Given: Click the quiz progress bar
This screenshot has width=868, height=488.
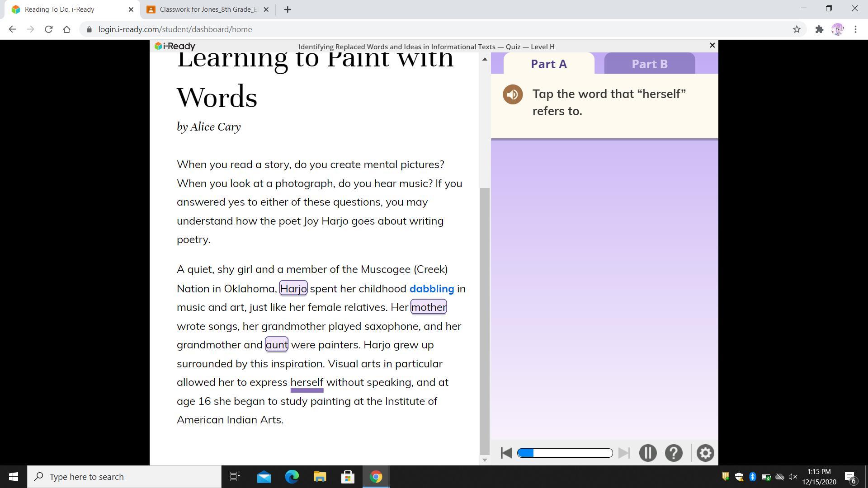Looking at the screenshot, I should [565, 453].
